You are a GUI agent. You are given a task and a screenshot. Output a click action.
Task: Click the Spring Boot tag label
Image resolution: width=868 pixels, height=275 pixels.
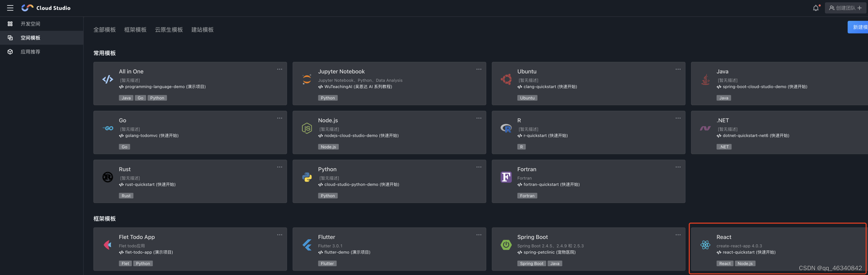click(x=531, y=264)
